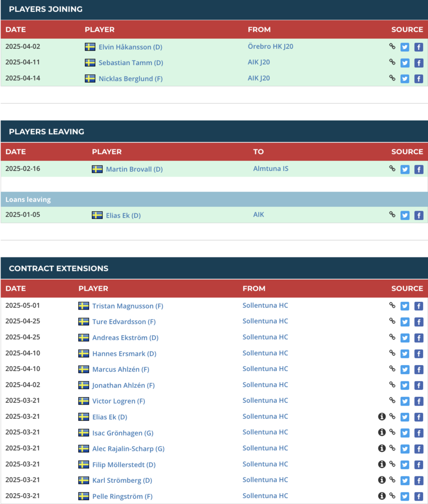The width and height of the screenshot is (428, 504).
Task: Open Pelle Ringström player profile
Action: [122, 496]
